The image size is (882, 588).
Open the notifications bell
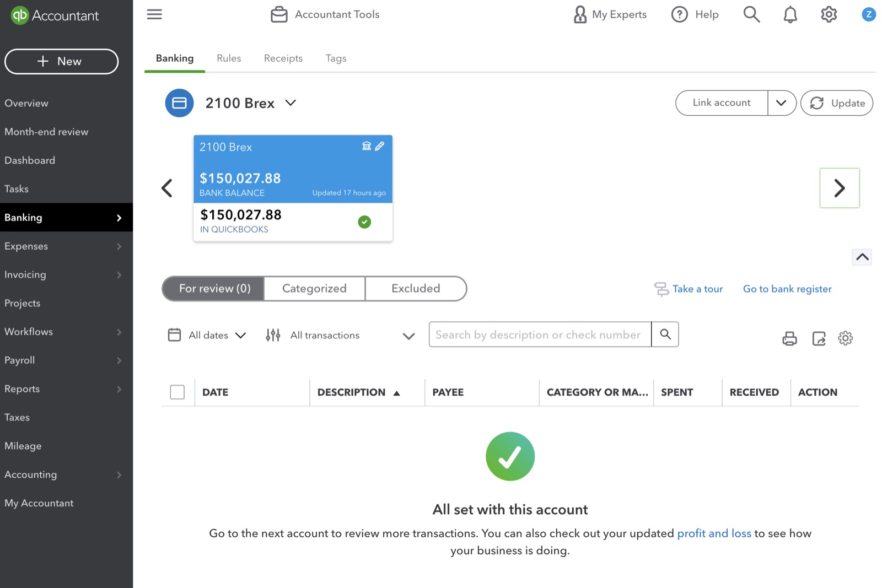pos(790,14)
